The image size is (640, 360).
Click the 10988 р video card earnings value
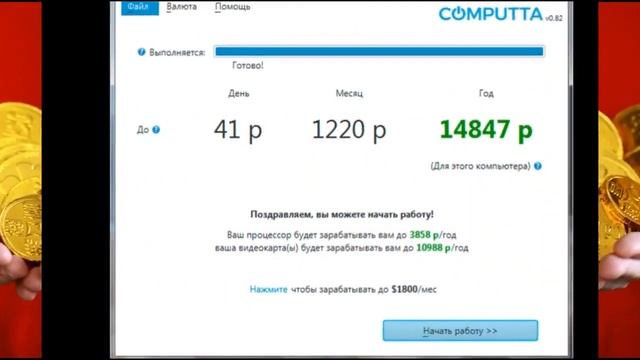click(x=433, y=248)
